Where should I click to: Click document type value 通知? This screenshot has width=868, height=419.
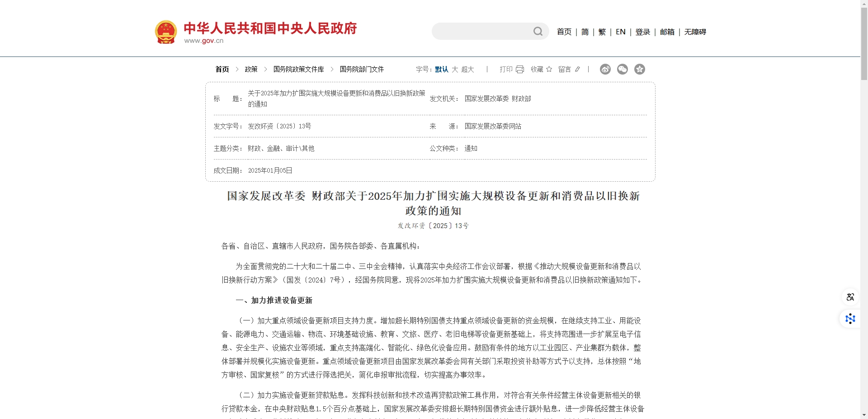pyautogui.click(x=471, y=148)
